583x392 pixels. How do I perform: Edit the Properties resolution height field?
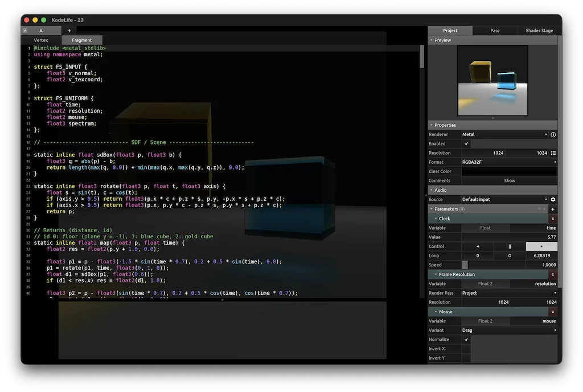tap(527, 153)
